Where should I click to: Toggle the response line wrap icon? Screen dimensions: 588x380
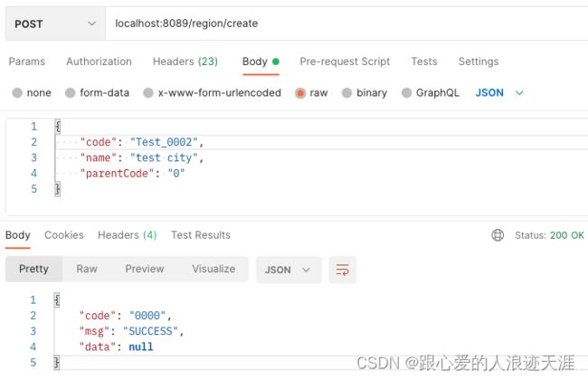pos(342,270)
